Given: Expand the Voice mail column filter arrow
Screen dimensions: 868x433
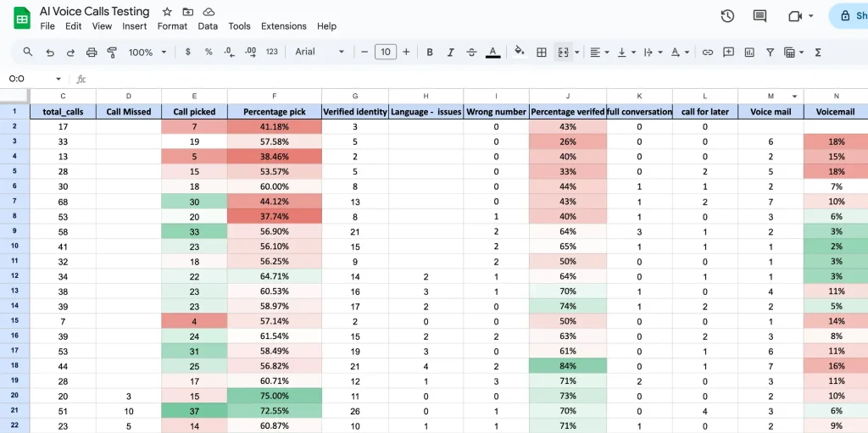Looking at the screenshot, I should click(794, 97).
